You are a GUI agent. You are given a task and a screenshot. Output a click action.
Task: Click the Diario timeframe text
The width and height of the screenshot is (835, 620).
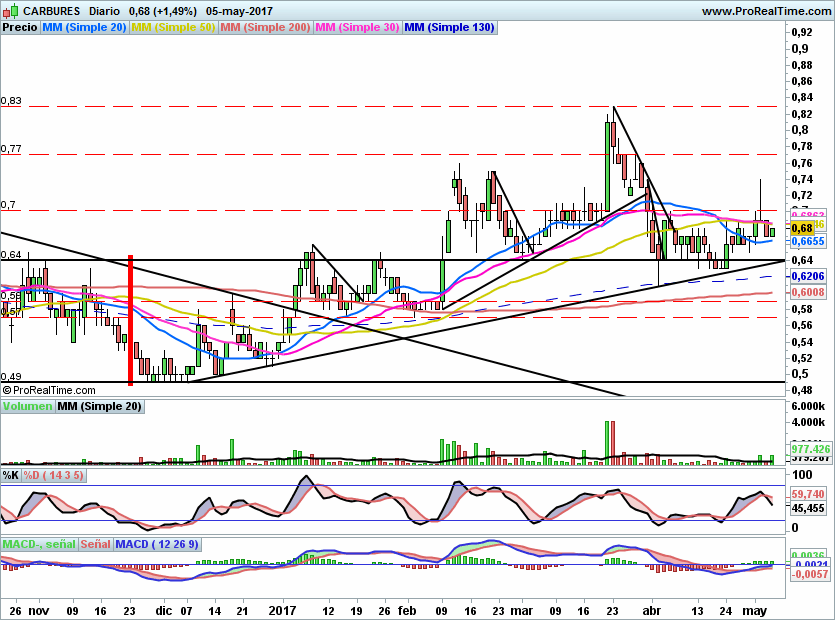coord(105,11)
